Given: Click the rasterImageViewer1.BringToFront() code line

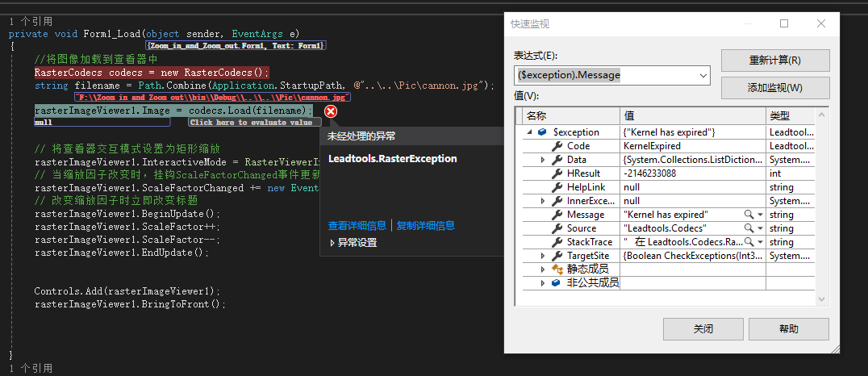Looking at the screenshot, I should click(x=130, y=304).
